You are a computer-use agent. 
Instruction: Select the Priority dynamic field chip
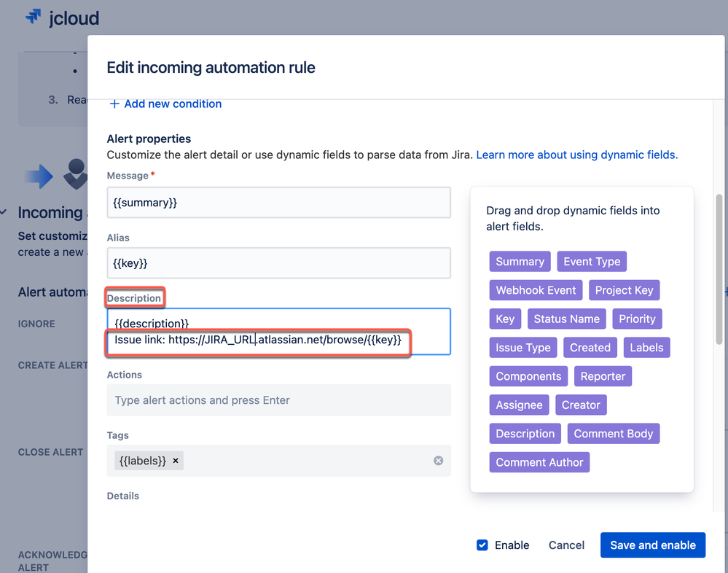(637, 319)
